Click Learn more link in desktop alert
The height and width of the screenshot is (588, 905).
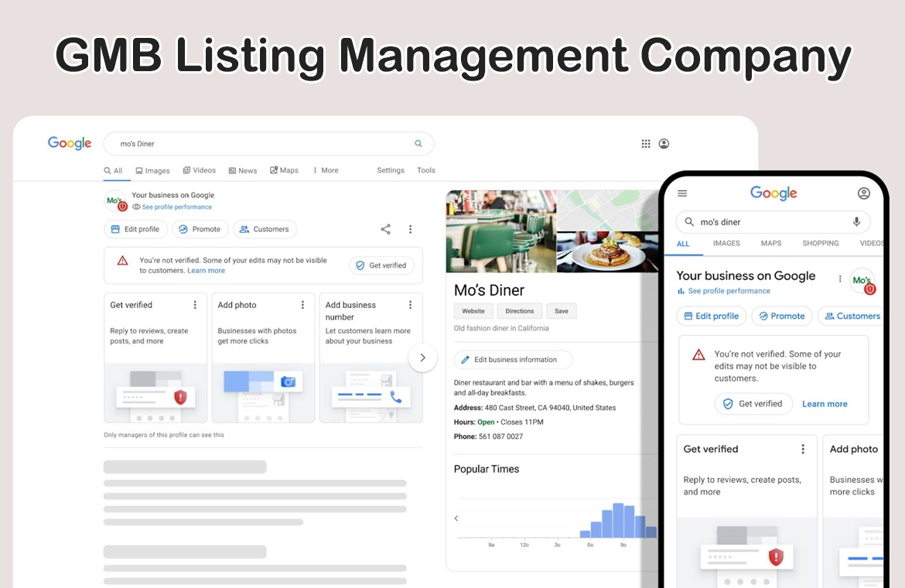click(x=206, y=271)
